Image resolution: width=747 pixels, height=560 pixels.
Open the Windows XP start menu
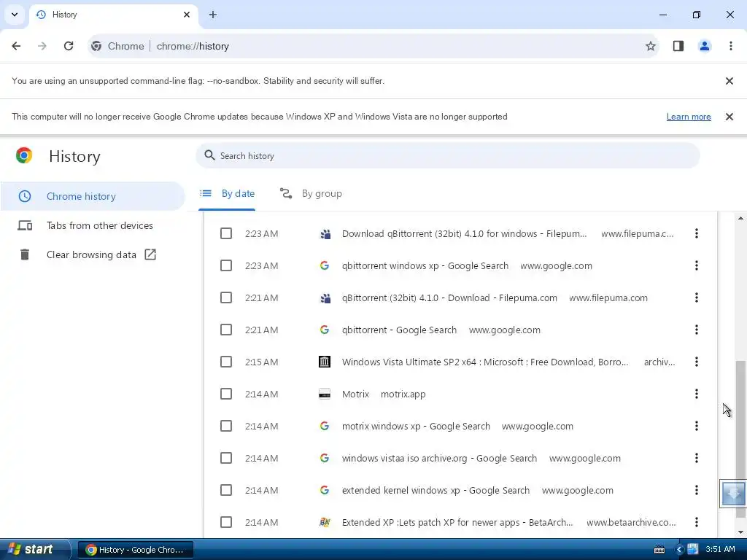(34, 550)
